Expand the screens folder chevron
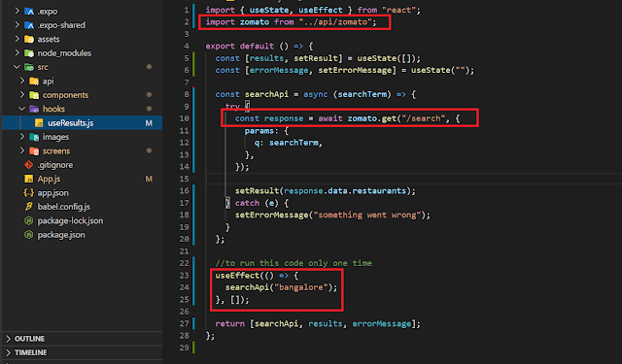 click(22, 150)
